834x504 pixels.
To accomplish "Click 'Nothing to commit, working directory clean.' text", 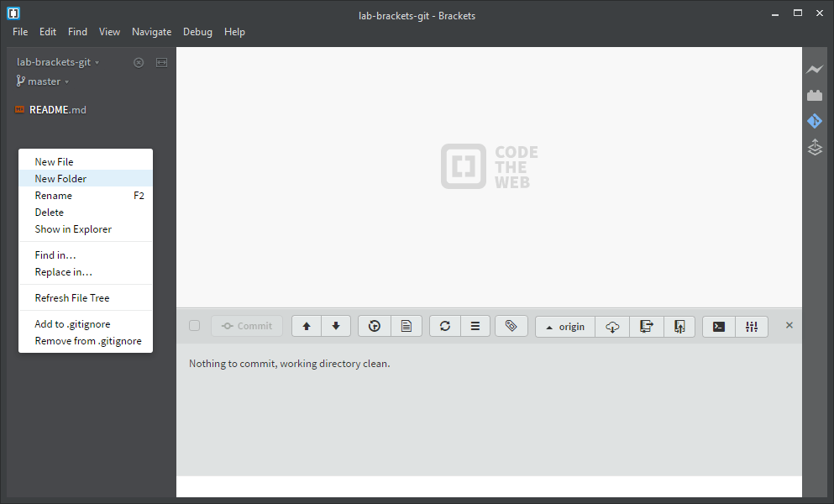I will [x=290, y=364].
